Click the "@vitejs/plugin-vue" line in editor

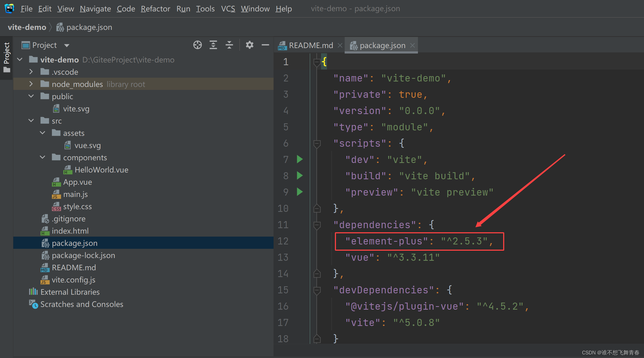tap(437, 306)
